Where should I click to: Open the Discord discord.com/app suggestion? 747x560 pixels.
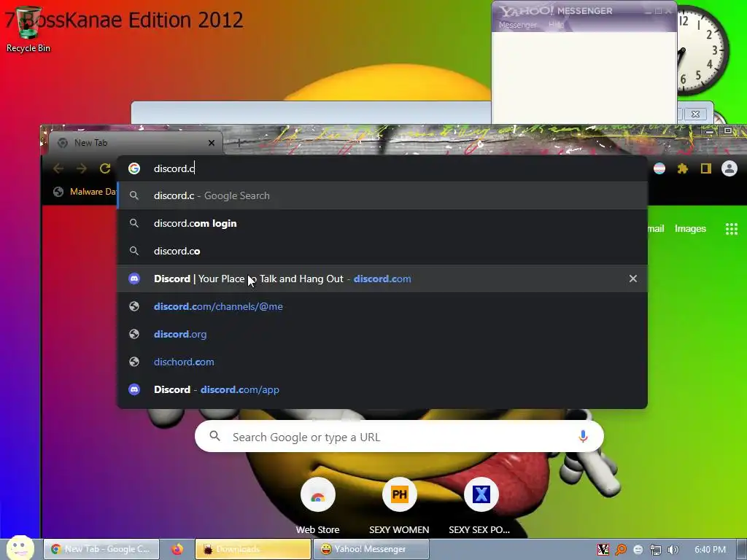[x=382, y=389]
